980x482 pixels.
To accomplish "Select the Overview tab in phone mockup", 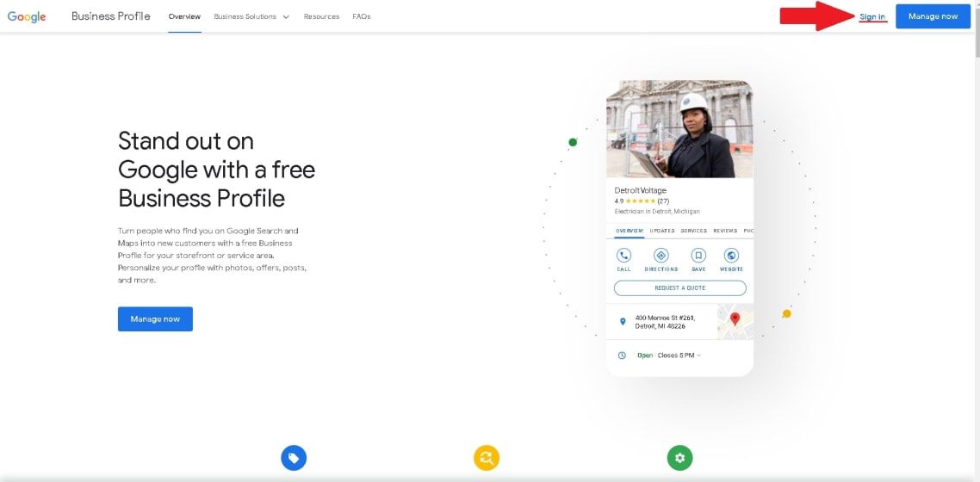I will (630, 231).
